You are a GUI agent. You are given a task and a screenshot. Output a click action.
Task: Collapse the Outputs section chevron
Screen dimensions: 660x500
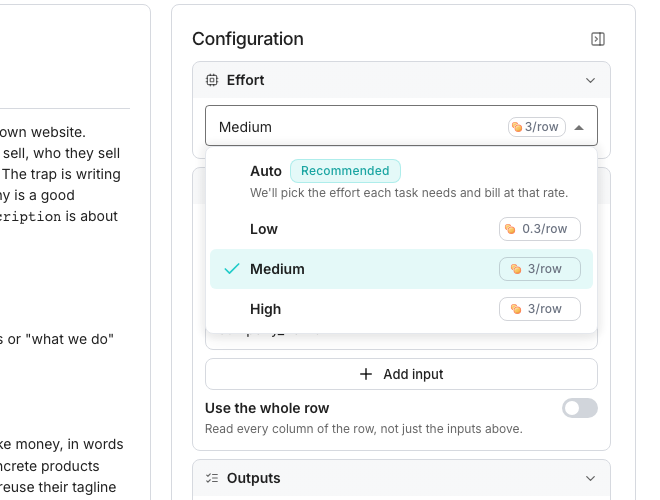(590, 479)
